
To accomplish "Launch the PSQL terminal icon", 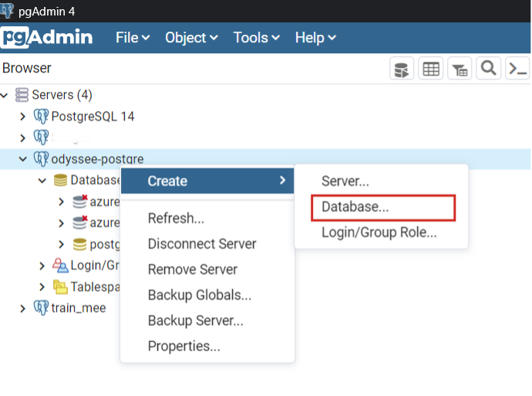I will [x=517, y=69].
